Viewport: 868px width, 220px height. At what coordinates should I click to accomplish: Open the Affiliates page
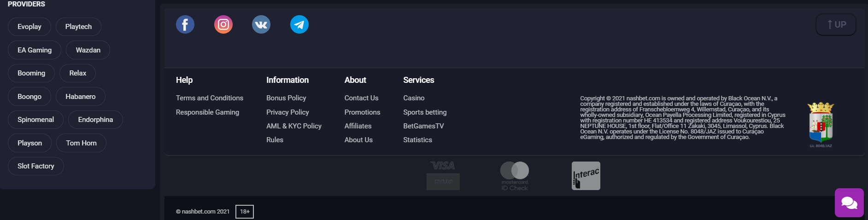[x=358, y=126]
